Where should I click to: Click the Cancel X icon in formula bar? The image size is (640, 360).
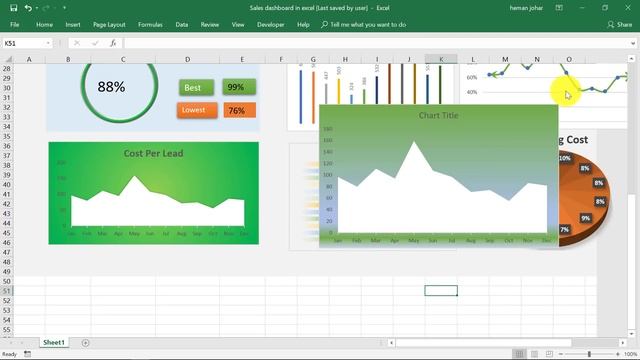click(x=77, y=43)
